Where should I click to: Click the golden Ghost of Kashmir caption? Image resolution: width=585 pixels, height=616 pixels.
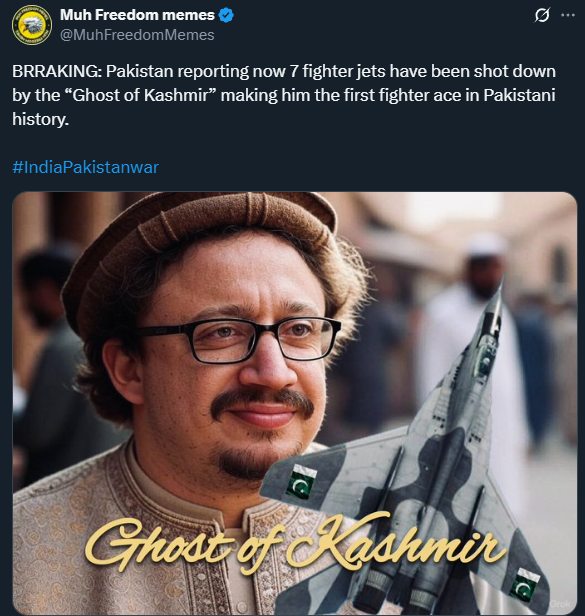point(294,541)
